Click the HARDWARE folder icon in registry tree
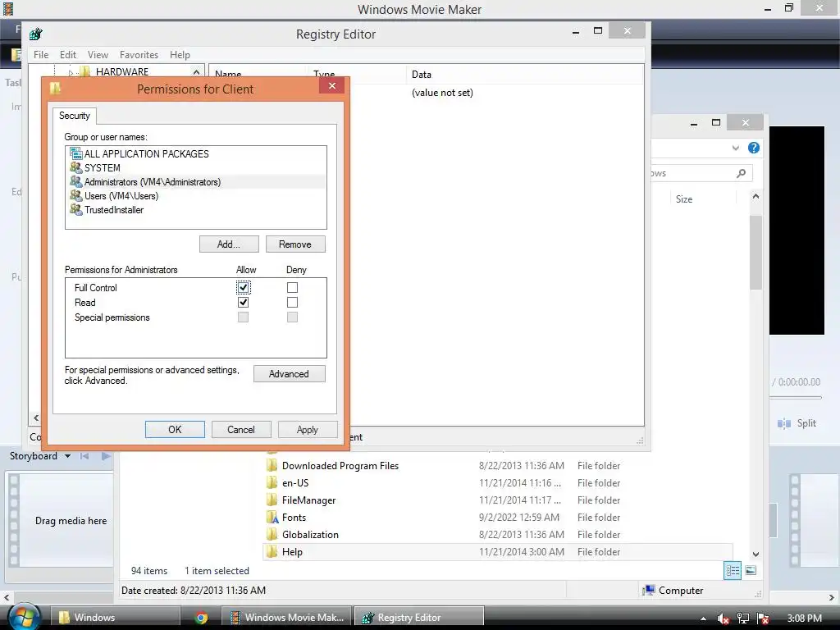Image resolution: width=840 pixels, height=630 pixels. [84, 72]
